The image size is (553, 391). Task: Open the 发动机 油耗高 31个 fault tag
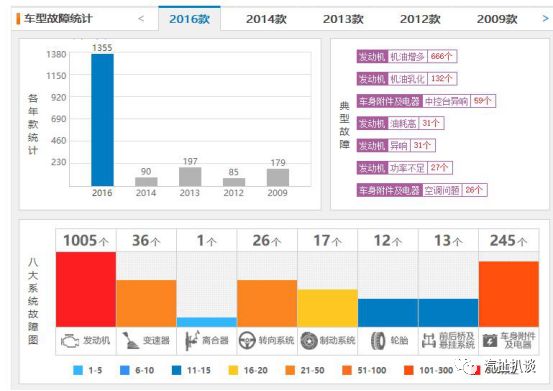click(400, 123)
